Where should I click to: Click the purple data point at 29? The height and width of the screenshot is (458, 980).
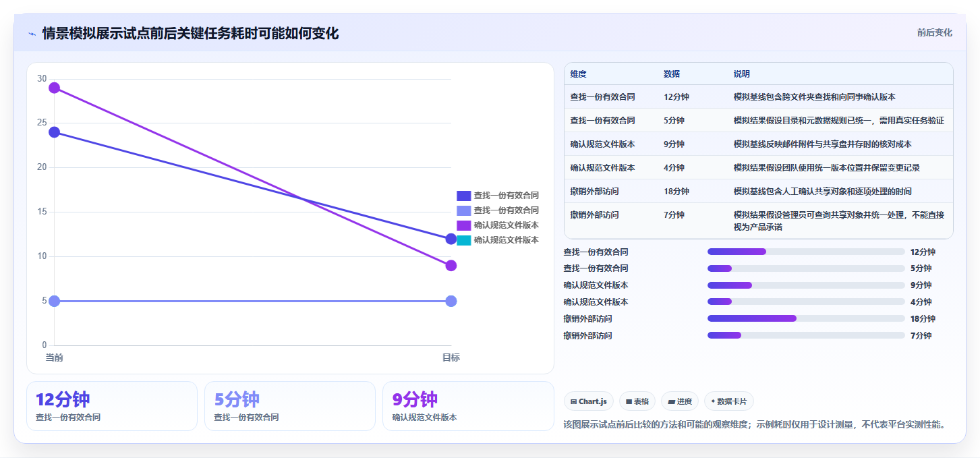click(55, 88)
